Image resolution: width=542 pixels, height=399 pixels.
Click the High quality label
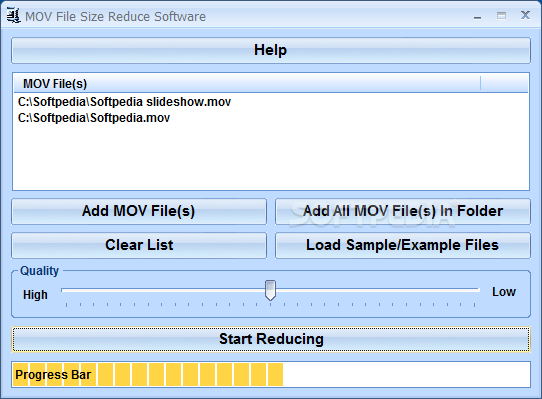(35, 295)
